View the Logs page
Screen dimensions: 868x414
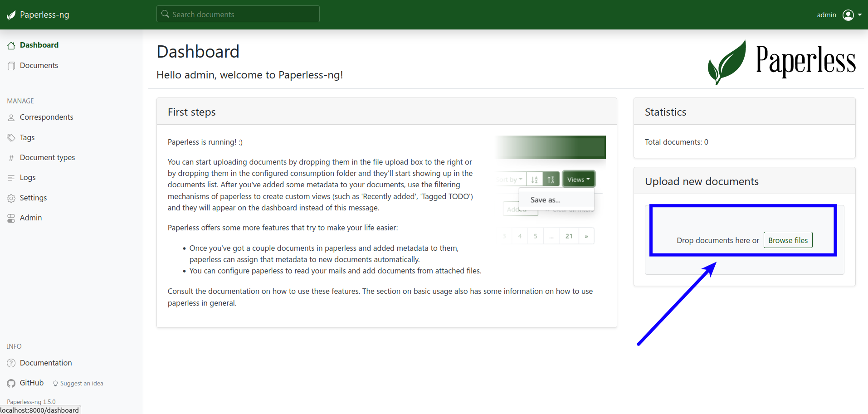pos(28,177)
